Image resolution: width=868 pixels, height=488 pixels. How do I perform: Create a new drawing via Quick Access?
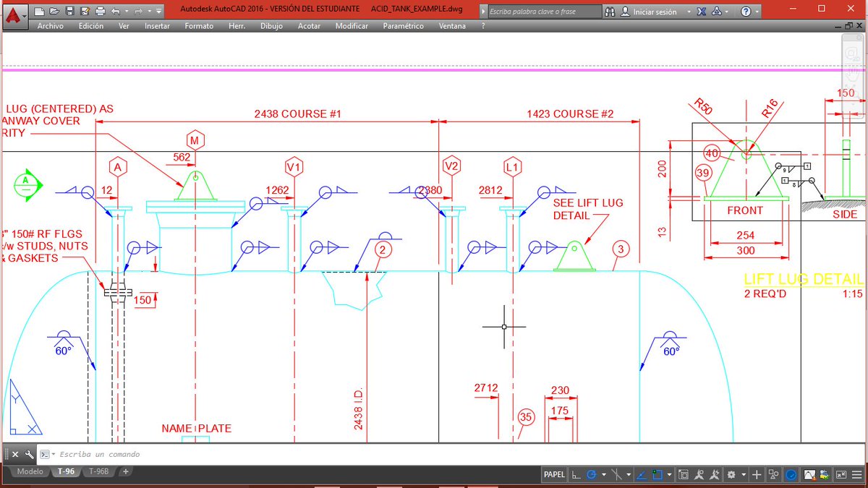(x=39, y=12)
